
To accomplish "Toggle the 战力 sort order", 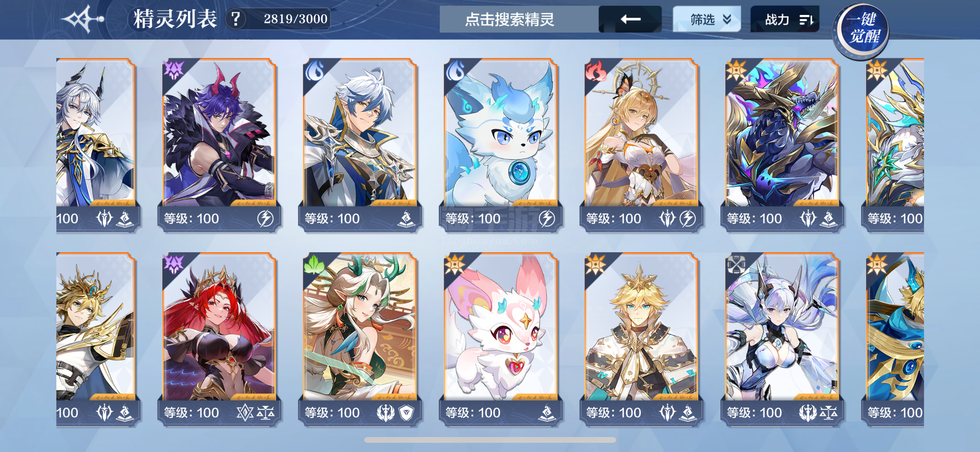I will point(784,19).
